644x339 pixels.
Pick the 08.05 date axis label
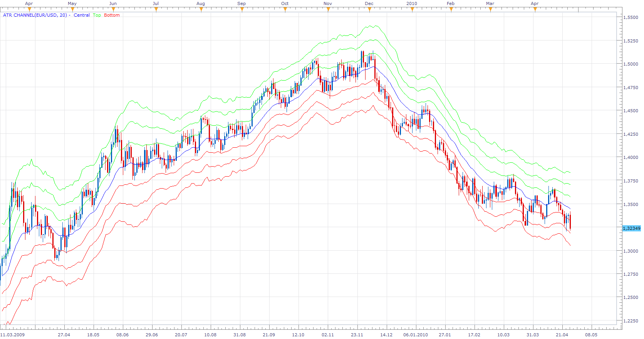point(591,334)
